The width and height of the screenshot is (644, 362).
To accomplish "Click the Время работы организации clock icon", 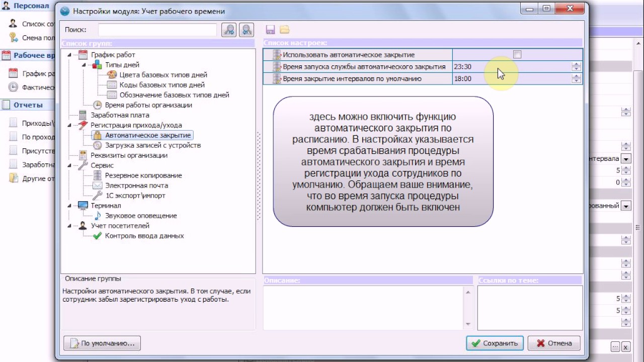I will pyautogui.click(x=98, y=105).
